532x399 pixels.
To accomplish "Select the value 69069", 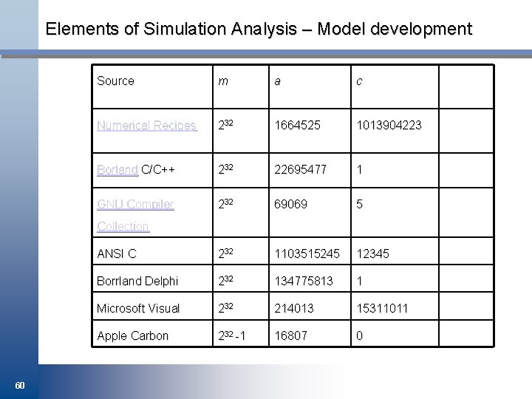I will click(291, 204).
